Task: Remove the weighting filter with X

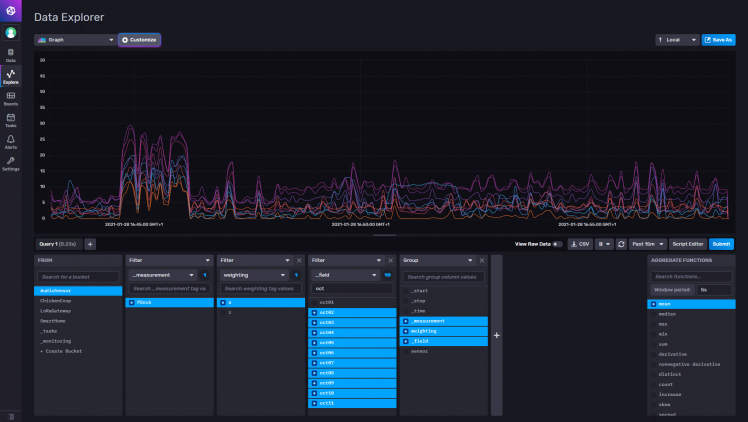Action: click(x=300, y=260)
